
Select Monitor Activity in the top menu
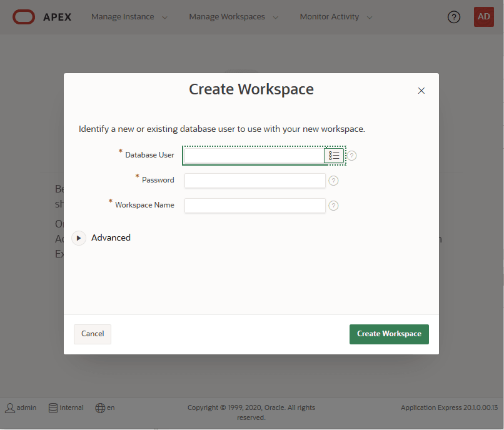(330, 17)
